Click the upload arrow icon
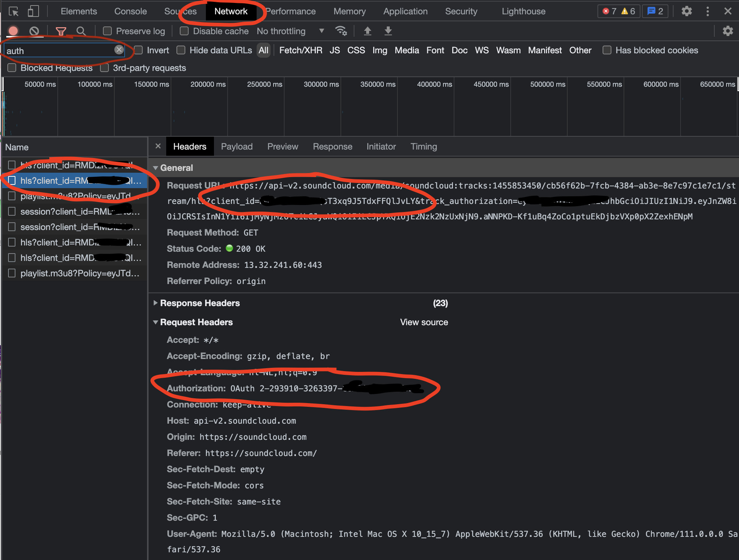Image resolution: width=739 pixels, height=560 pixels. [x=367, y=30]
